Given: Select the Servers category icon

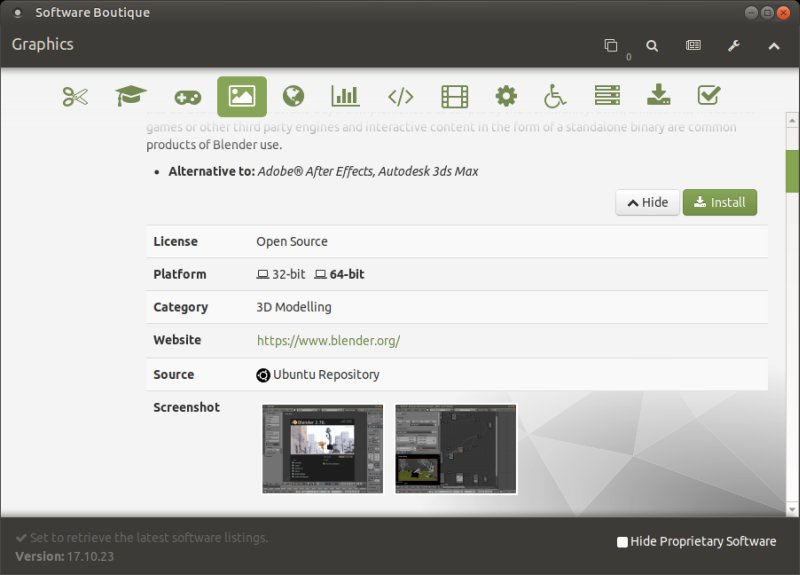Looking at the screenshot, I should [x=607, y=96].
